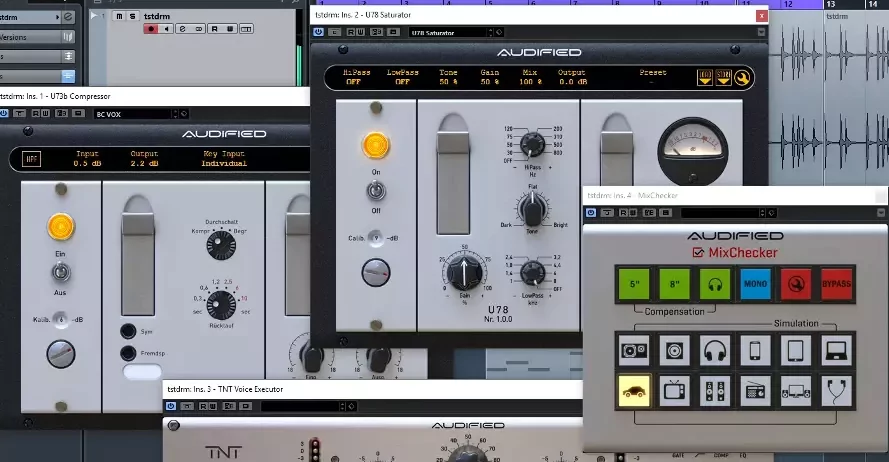Select the smartphone simulation in MixChecker
Image resolution: width=889 pixels, height=462 pixels.
pos(755,350)
